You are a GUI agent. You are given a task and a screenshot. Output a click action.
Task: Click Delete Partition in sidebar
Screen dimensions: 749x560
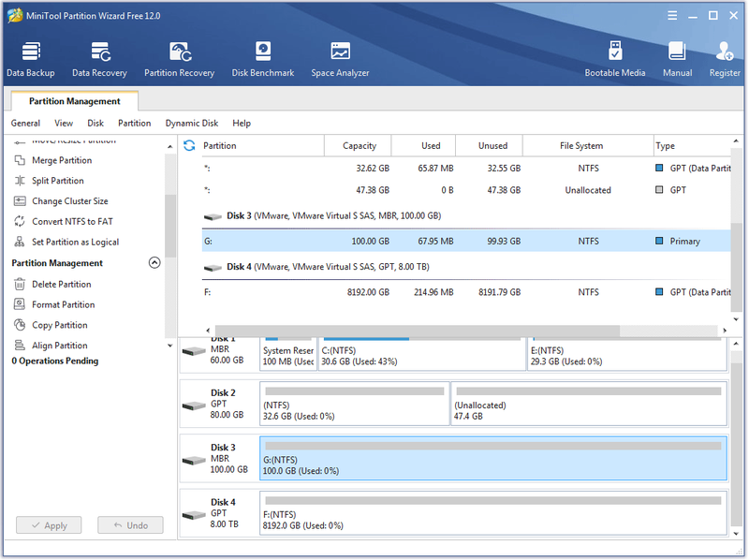pyautogui.click(x=61, y=285)
